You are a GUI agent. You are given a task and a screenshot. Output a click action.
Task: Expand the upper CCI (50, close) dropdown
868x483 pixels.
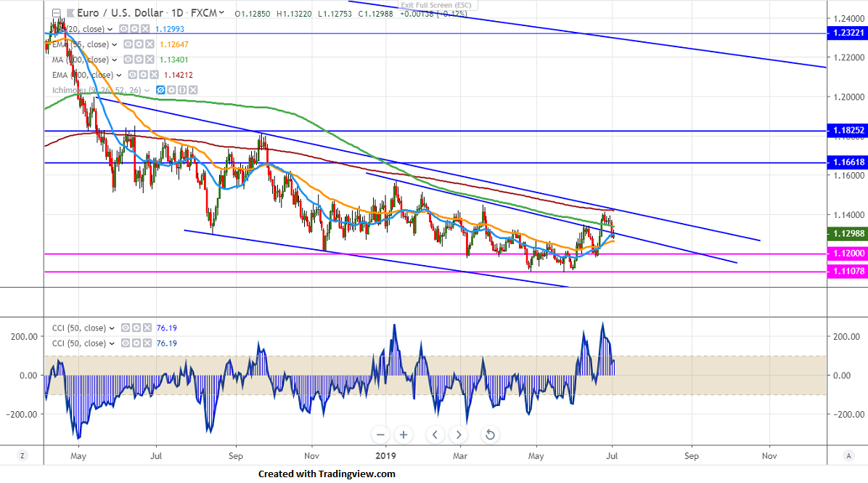112,328
